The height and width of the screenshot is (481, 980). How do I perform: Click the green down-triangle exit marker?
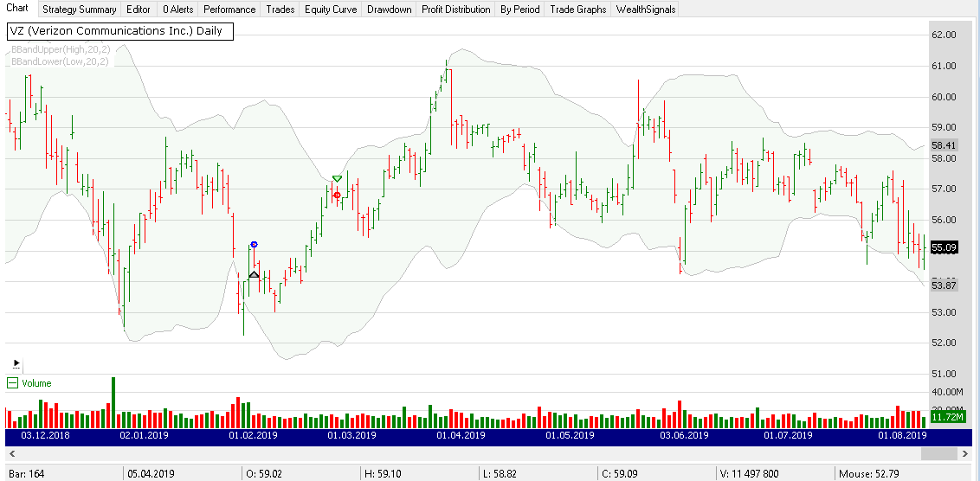click(337, 179)
